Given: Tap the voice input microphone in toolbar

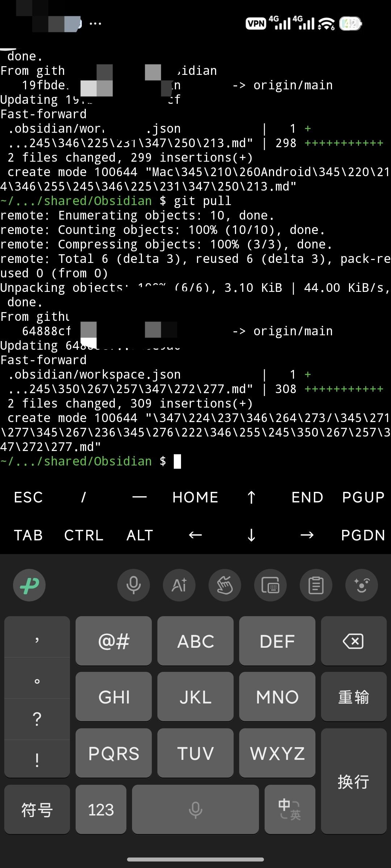Looking at the screenshot, I should pos(134,585).
